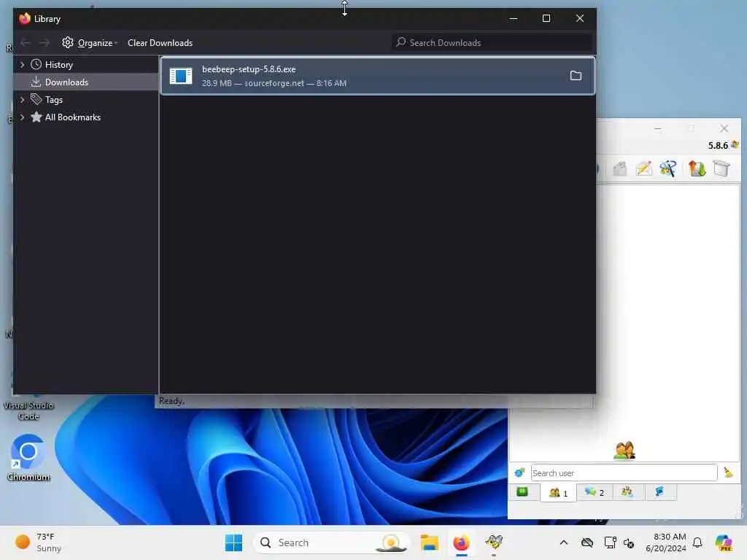Click the Organize gear icon

pos(68,42)
